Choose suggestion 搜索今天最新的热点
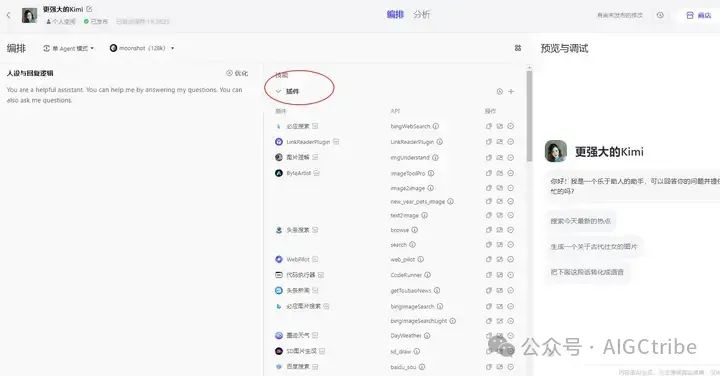 click(581, 221)
